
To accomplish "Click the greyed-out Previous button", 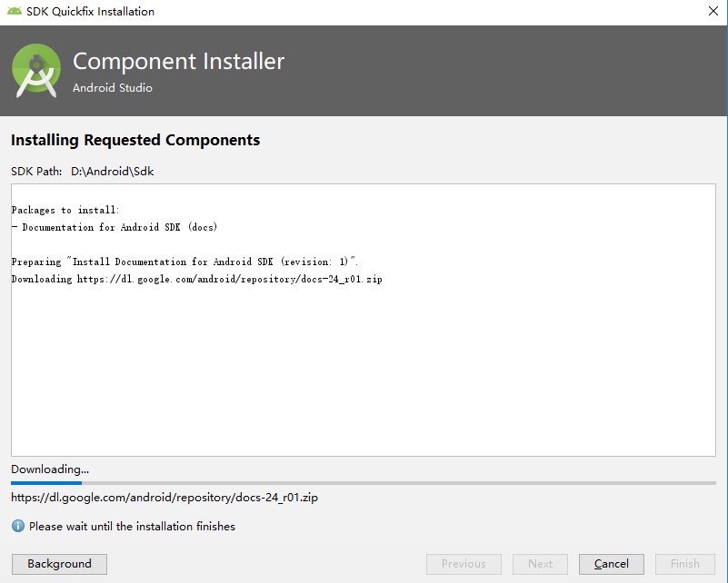I will [x=464, y=564].
